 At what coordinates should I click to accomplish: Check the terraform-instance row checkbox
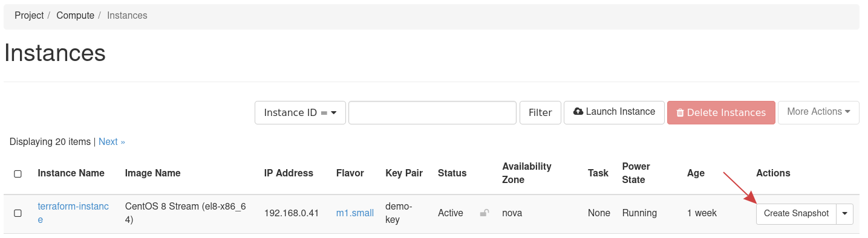18,213
